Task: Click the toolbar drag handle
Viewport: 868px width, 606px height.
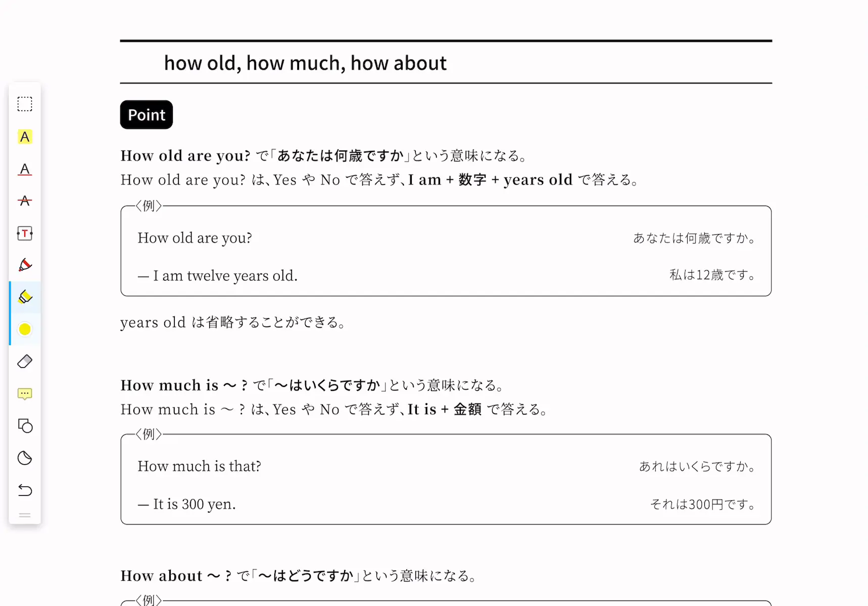Action: click(x=25, y=516)
